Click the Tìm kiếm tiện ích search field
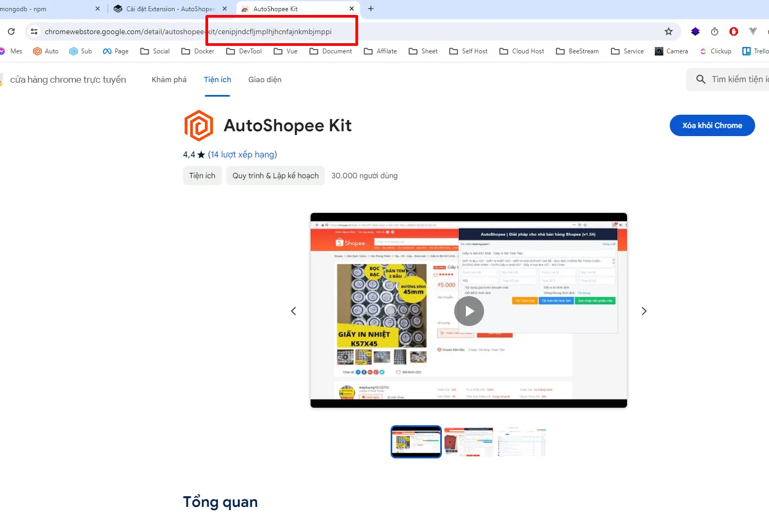 point(728,80)
